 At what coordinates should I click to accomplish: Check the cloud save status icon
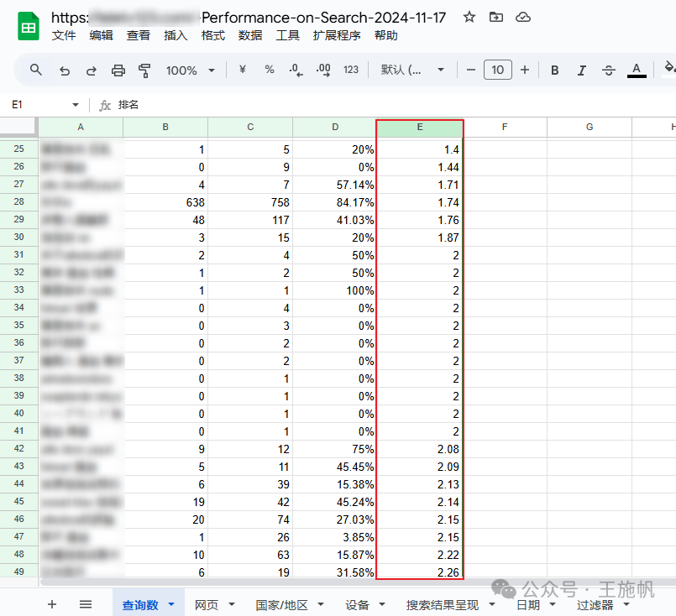point(523,18)
